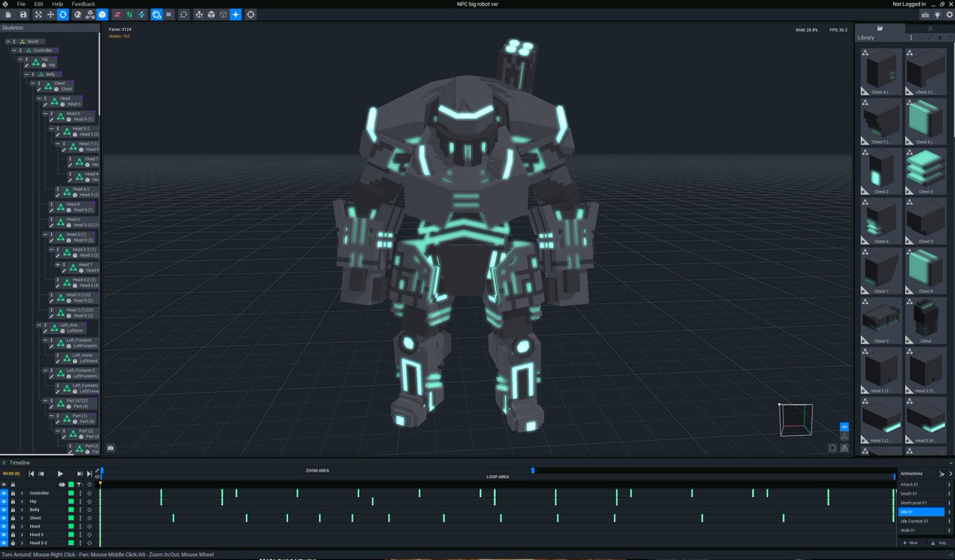Image resolution: width=955 pixels, height=560 pixels.
Task: Click the fit-to-view icon in toolbar
Action: (37, 14)
